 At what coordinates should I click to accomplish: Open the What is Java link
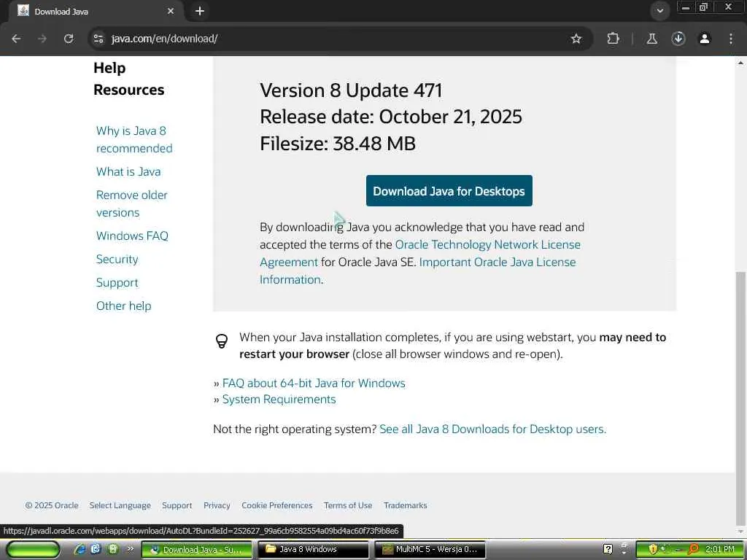[x=128, y=172]
